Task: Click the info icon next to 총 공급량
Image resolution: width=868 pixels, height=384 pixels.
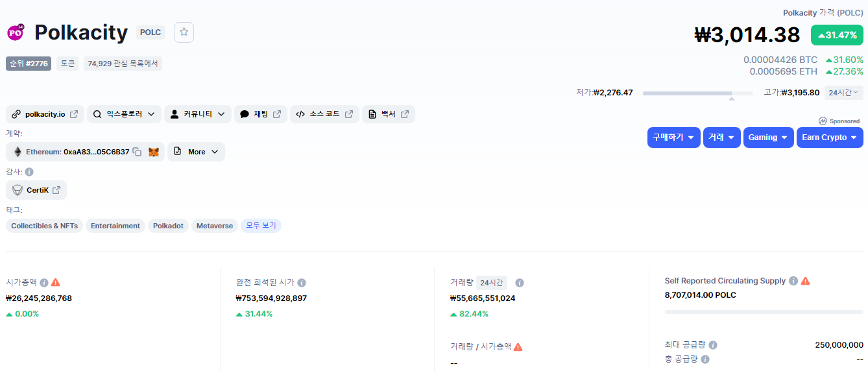Action: click(705, 359)
